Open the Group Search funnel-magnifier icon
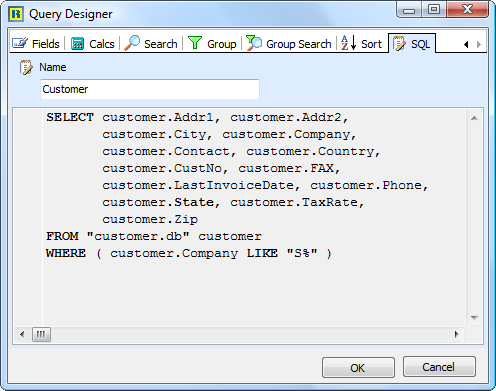Image resolution: width=496 pixels, height=391 pixels. pyautogui.click(x=254, y=43)
